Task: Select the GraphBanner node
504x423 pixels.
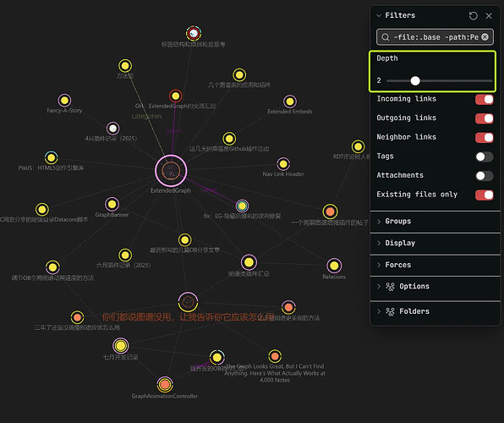Action: click(x=112, y=204)
